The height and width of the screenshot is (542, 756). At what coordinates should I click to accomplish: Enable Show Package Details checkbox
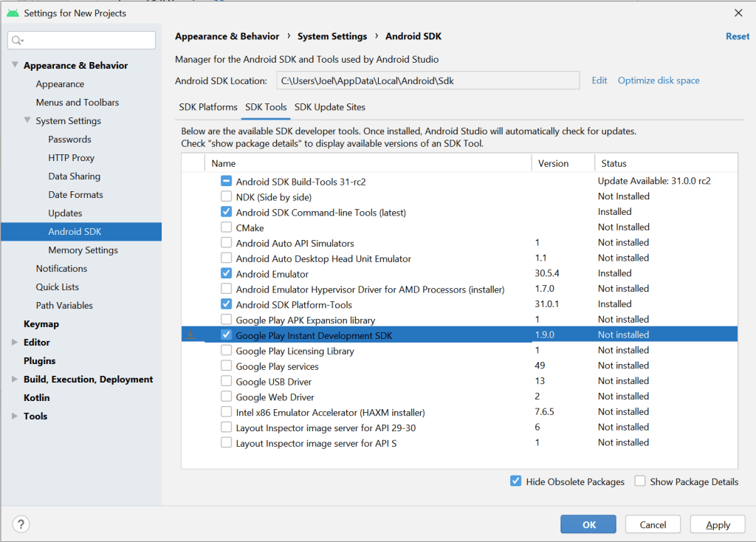(640, 481)
